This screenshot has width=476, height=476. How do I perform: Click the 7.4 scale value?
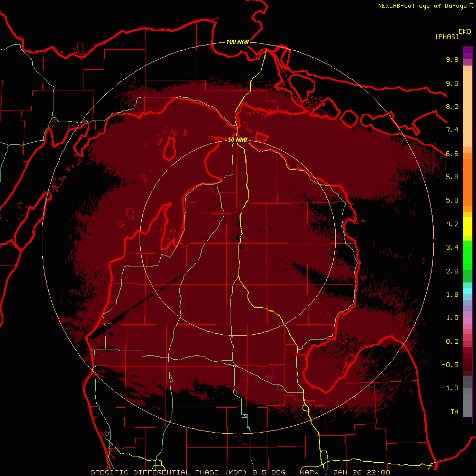coord(452,130)
